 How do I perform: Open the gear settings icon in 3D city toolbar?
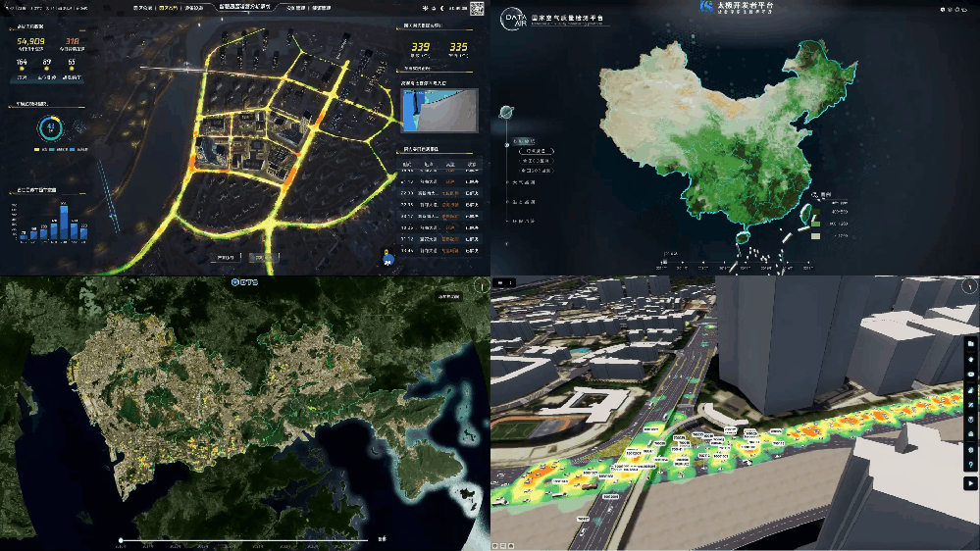(970, 450)
